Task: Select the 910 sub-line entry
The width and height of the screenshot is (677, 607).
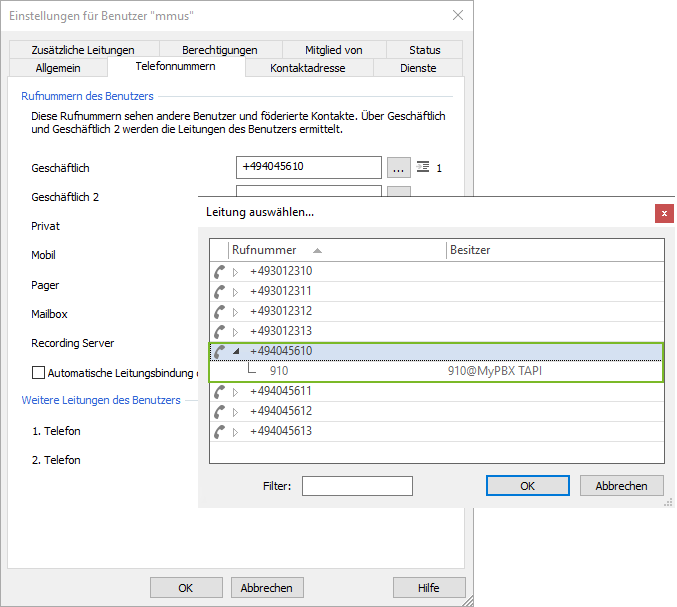Action: (279, 371)
